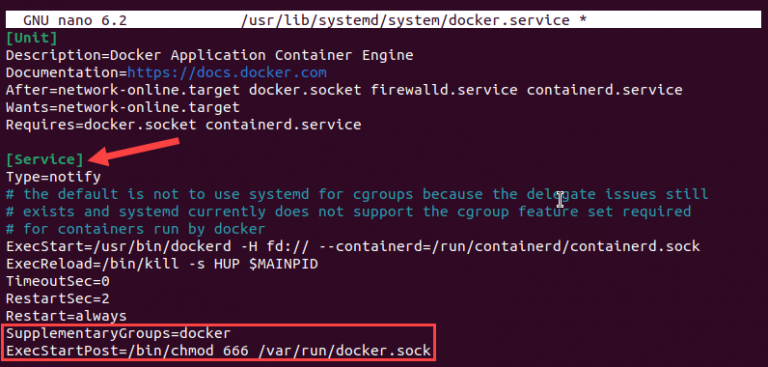Click the comment 'for containers run by docker'
This screenshot has height=367, width=768.
pyautogui.click(x=136, y=229)
